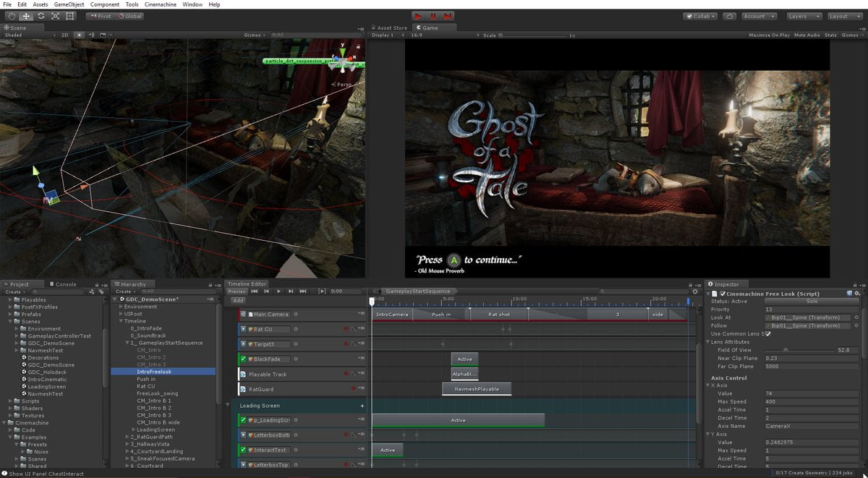Select the Hand tool in toolbar
Screen dimensions: 868x478
[x=11, y=16]
